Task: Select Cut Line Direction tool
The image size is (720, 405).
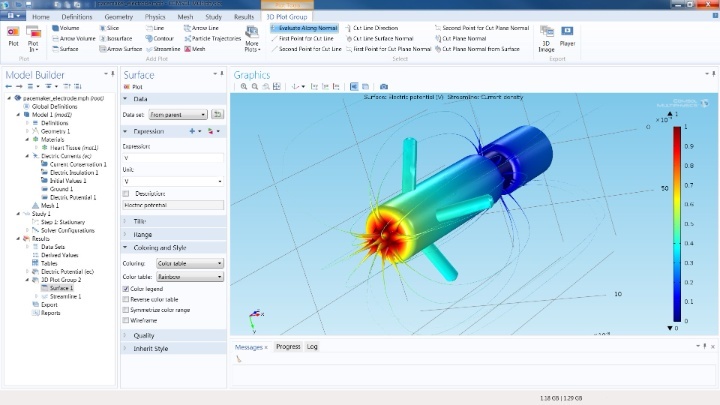Action: tap(371, 28)
